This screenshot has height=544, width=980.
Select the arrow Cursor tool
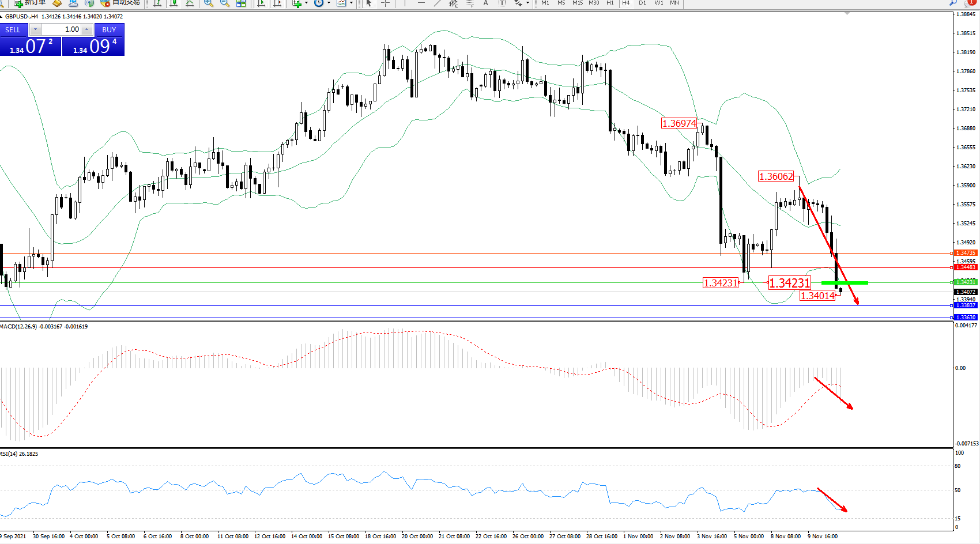(x=369, y=3)
